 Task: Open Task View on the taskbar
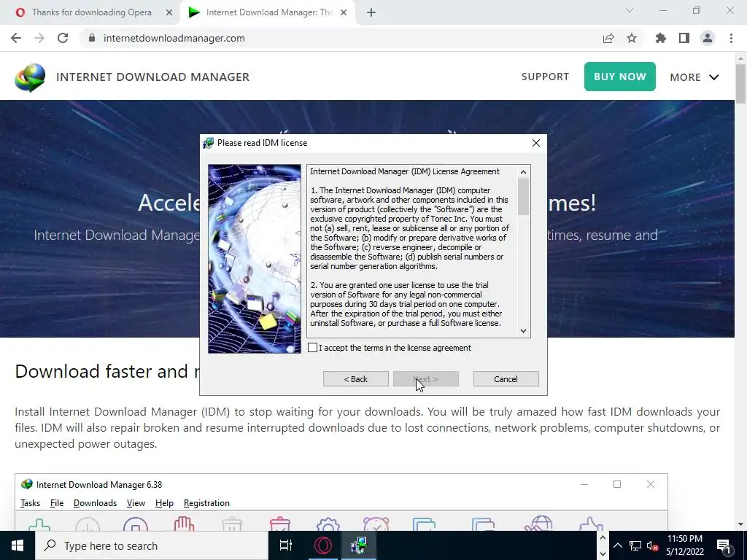(286, 545)
